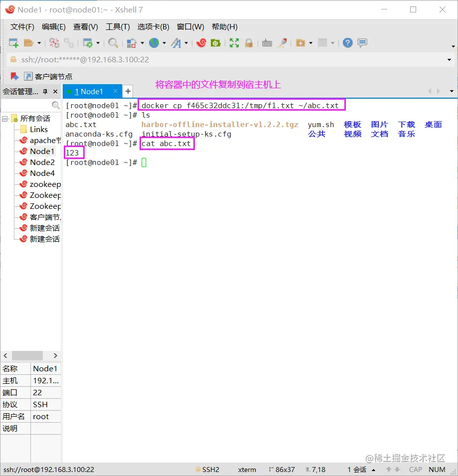Close the session manager panel
Image resolution: width=458 pixels, height=476 pixels.
click(55, 91)
